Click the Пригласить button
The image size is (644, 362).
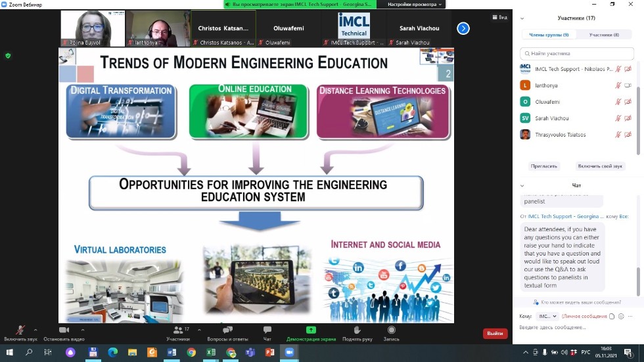545,166
